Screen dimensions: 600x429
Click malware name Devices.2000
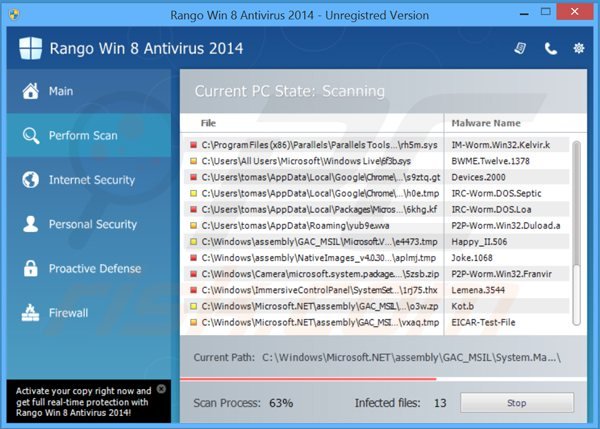(478, 177)
